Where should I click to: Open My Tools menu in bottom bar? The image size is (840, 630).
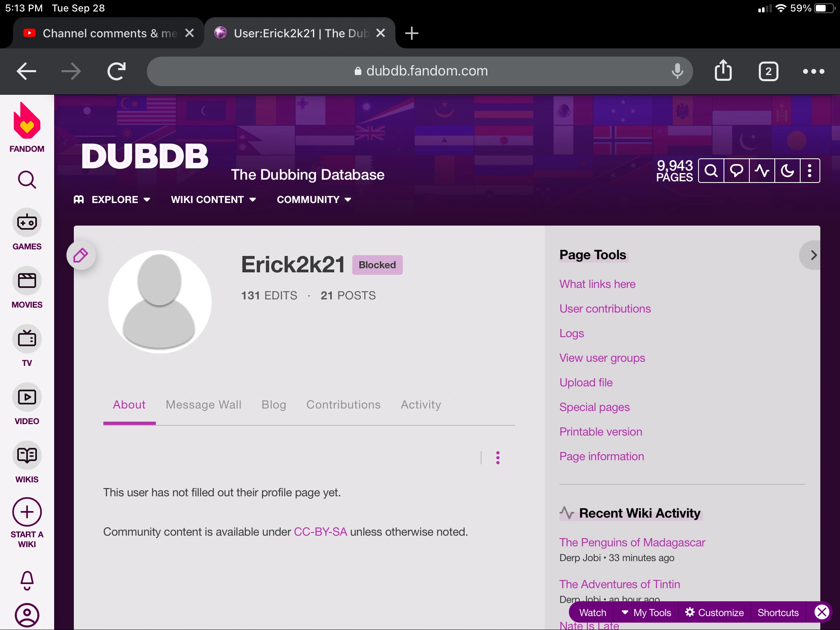point(646,612)
